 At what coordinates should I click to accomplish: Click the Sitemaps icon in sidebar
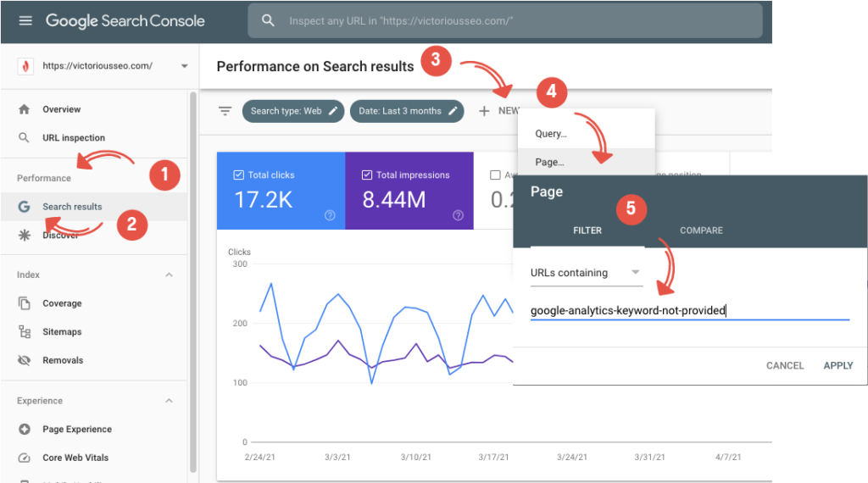(24, 332)
